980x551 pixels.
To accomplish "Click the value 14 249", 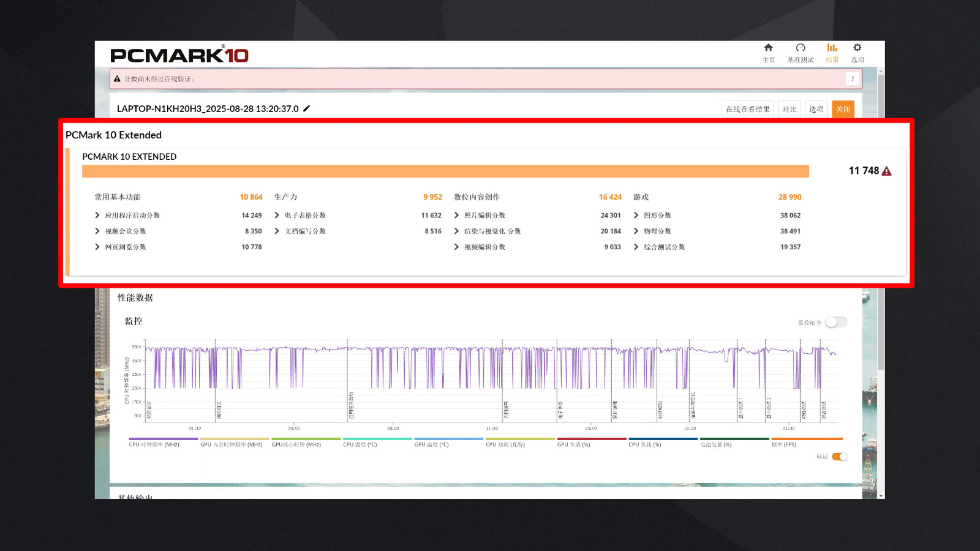I will pyautogui.click(x=251, y=216).
